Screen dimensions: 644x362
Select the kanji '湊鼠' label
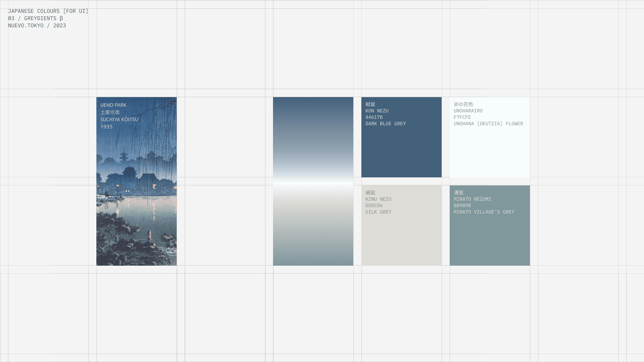[459, 192]
